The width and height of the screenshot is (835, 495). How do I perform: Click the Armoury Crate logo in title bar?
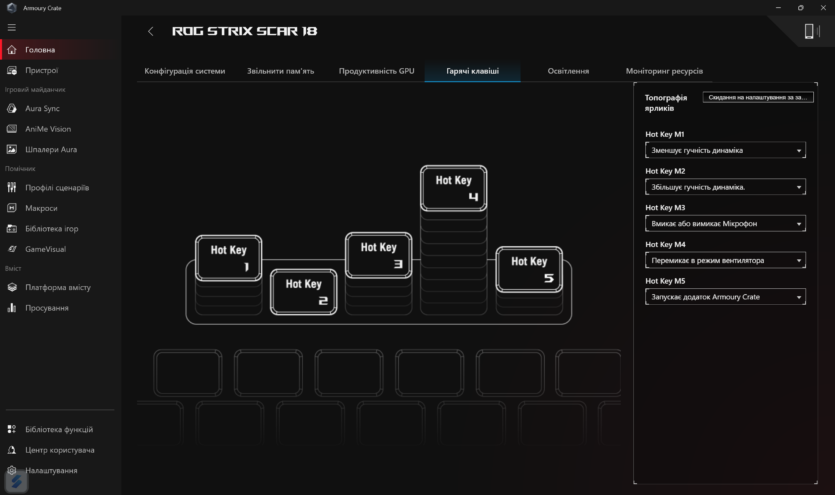[12, 8]
